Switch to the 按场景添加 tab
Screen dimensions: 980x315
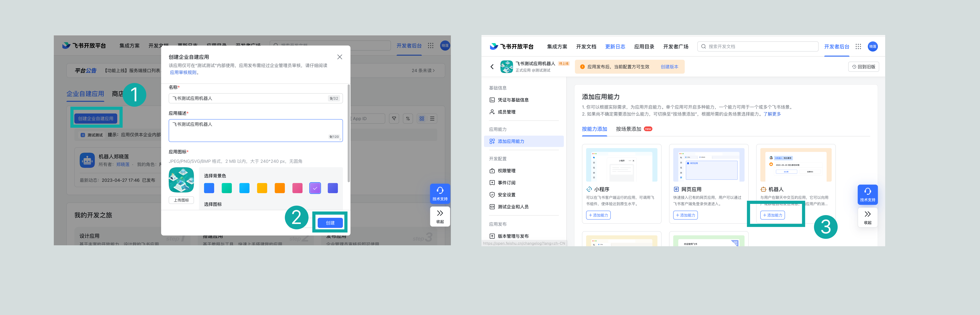[x=628, y=129]
